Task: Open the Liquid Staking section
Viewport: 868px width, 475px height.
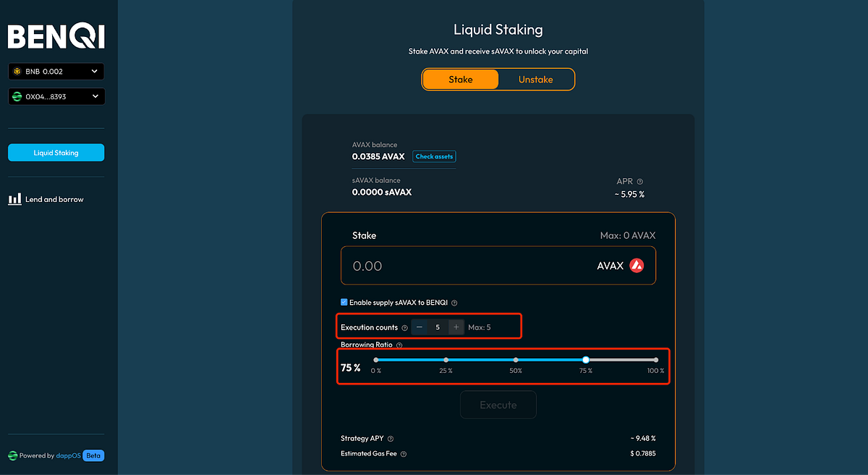Action: click(x=56, y=152)
